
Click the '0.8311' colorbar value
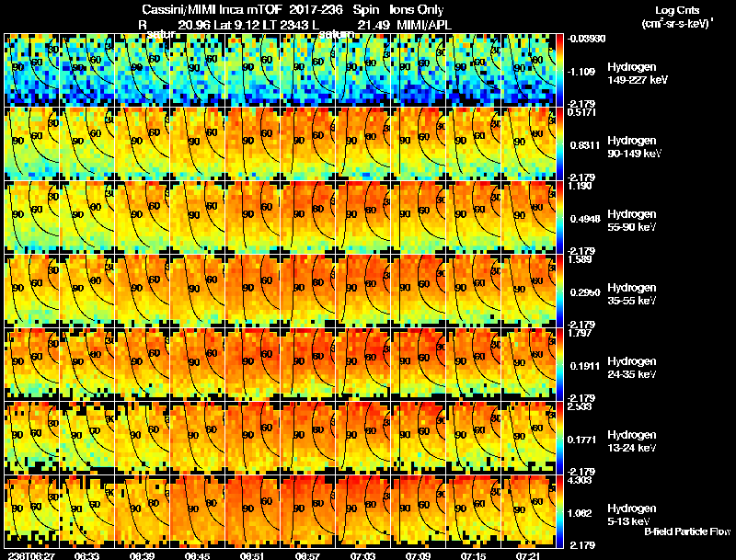pyautogui.click(x=585, y=145)
